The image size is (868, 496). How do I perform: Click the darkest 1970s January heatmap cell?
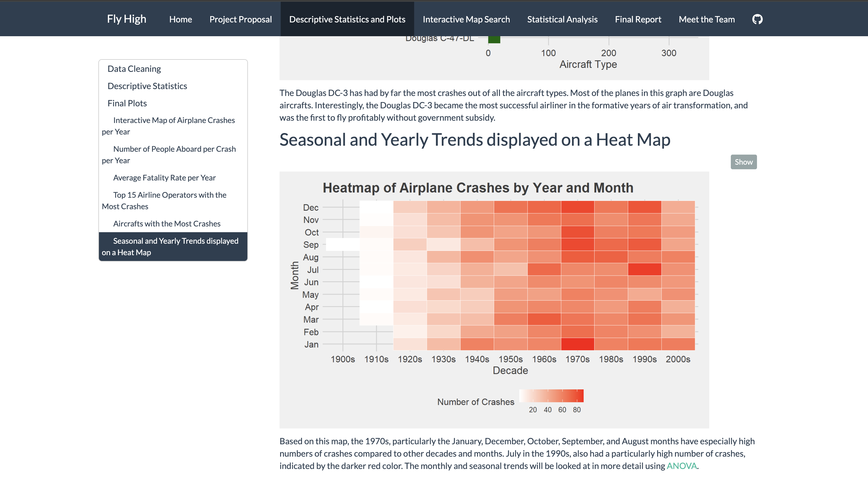point(578,344)
